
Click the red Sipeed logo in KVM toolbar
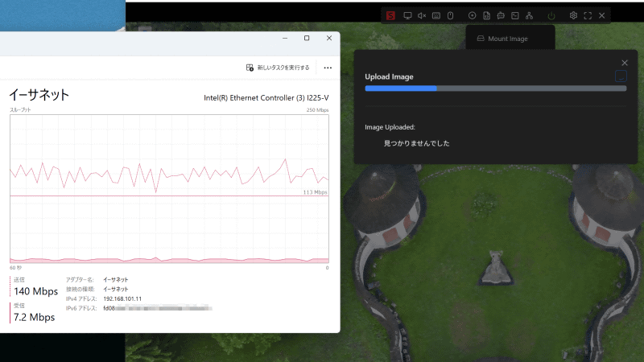click(390, 15)
